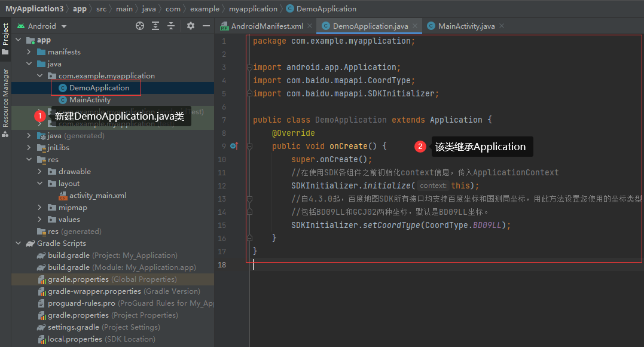Collapse the Gradle Scripts node
The image size is (644, 347).
click(19, 243)
